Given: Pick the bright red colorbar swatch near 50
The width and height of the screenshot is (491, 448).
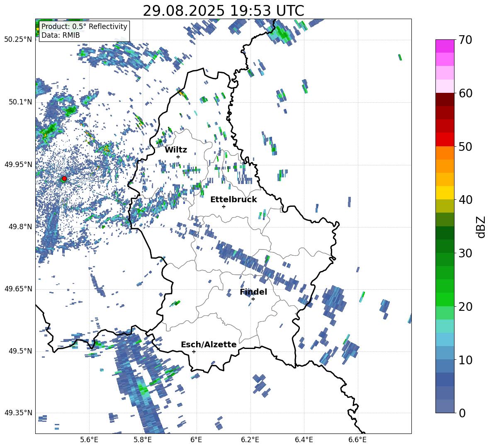Looking at the screenshot, I should coord(445,140).
